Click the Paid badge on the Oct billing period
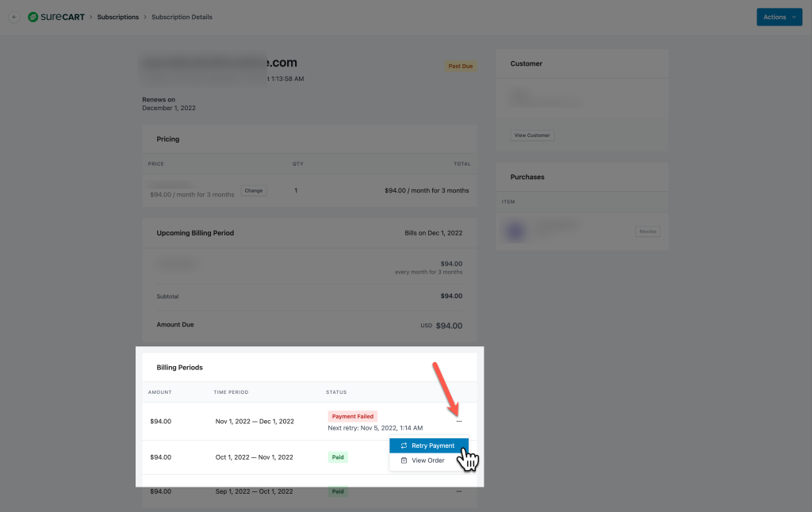Viewport: 812px width, 512px height. 338,457
